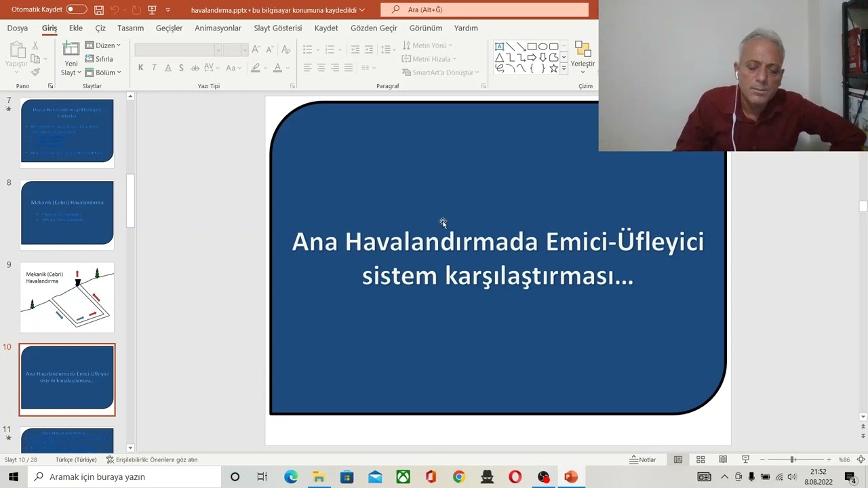Toggle strikethrough formatting
The image size is (868, 488).
coord(195,68)
